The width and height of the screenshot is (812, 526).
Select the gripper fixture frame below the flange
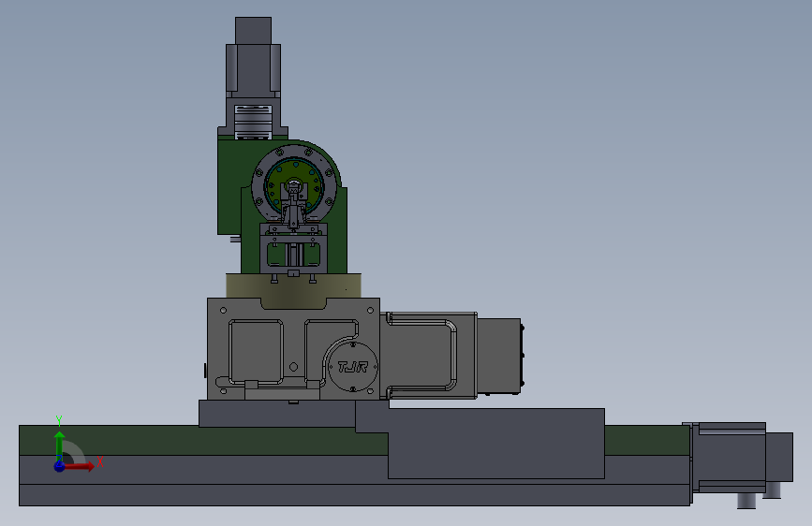point(294,249)
